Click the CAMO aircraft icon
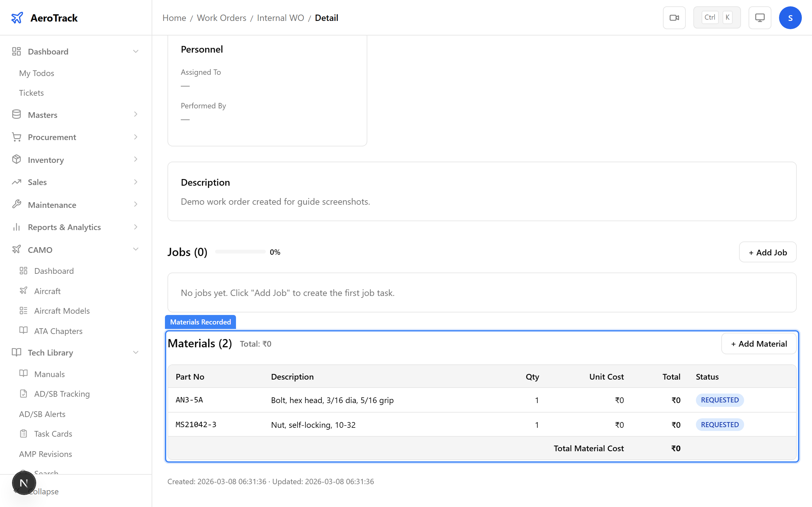This screenshot has height=507, width=812. click(x=16, y=249)
